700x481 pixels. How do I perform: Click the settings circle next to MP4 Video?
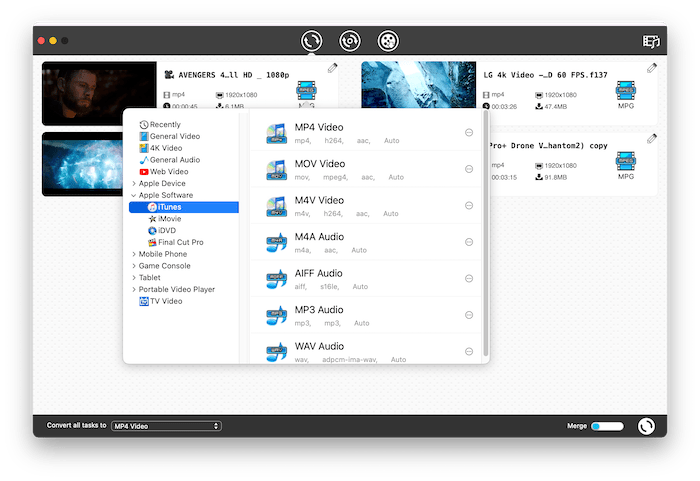pyautogui.click(x=469, y=133)
